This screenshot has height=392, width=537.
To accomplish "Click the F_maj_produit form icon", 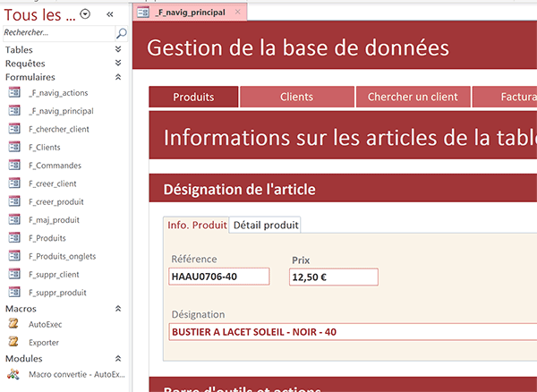I will [14, 219].
